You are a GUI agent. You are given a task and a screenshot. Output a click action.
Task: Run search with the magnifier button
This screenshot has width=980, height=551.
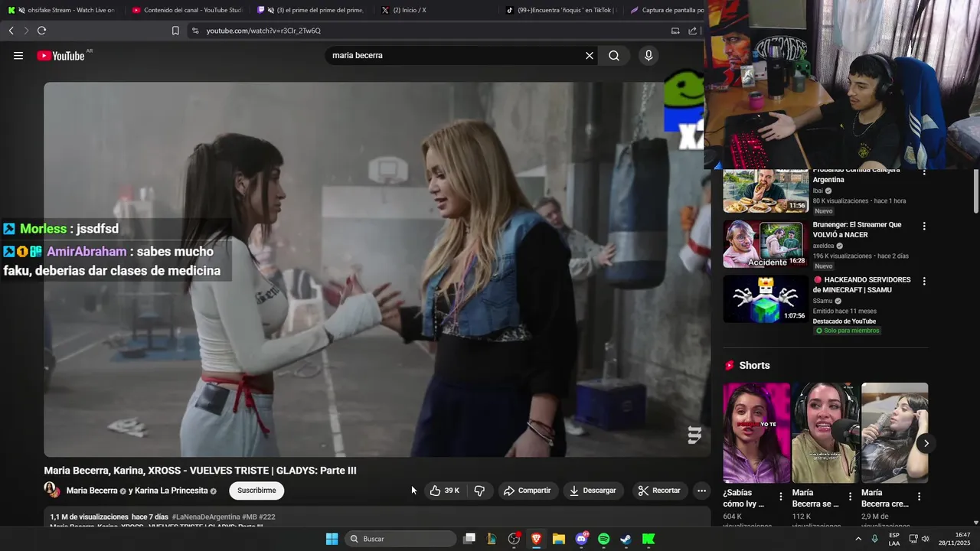click(x=614, y=55)
